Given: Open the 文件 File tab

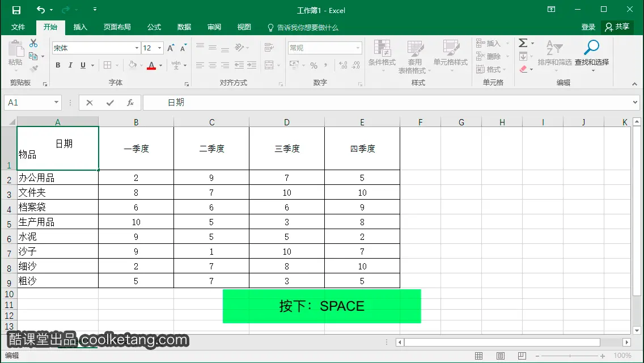Looking at the screenshot, I should [18, 27].
